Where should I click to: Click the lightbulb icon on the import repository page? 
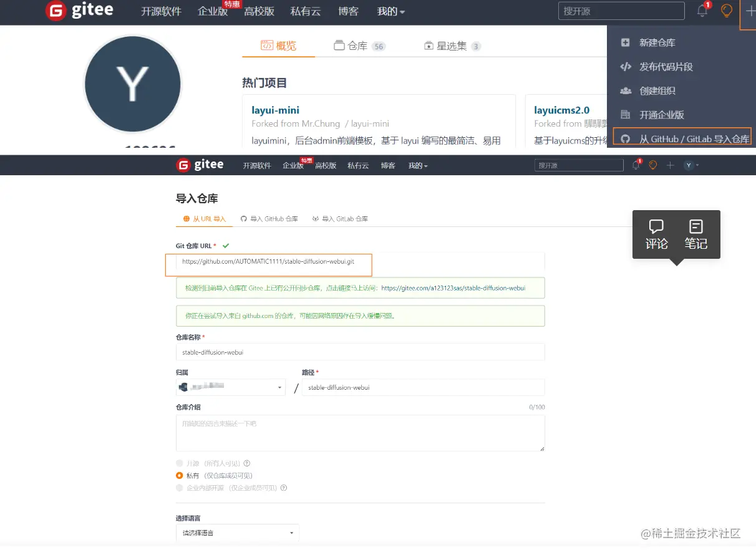click(653, 165)
